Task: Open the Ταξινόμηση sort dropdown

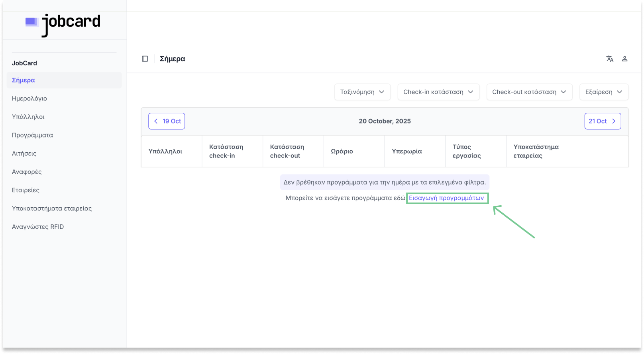Action: [362, 92]
